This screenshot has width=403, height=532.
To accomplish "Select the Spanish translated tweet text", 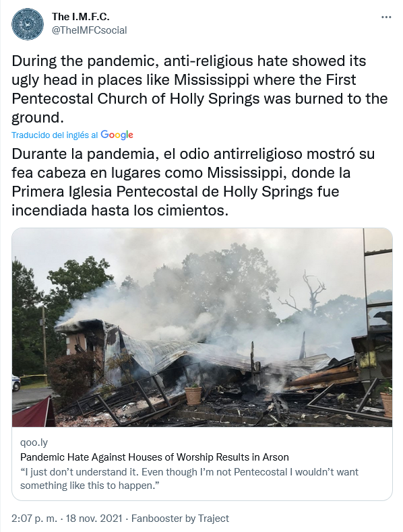I will click(193, 182).
